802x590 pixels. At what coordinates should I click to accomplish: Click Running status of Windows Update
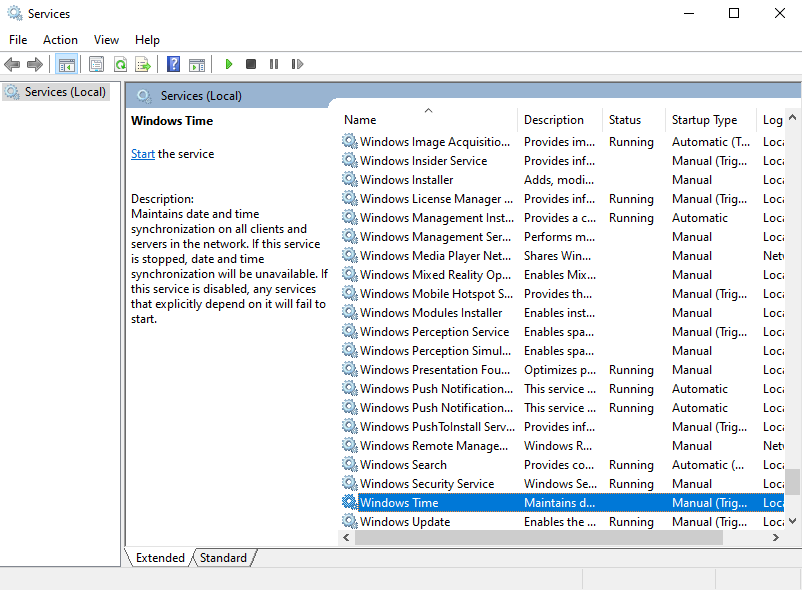(x=631, y=521)
